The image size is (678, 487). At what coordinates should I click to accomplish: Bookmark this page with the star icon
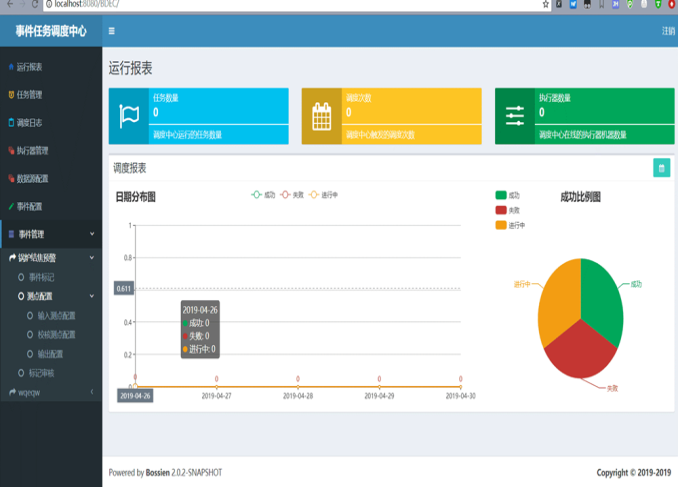pos(545,5)
